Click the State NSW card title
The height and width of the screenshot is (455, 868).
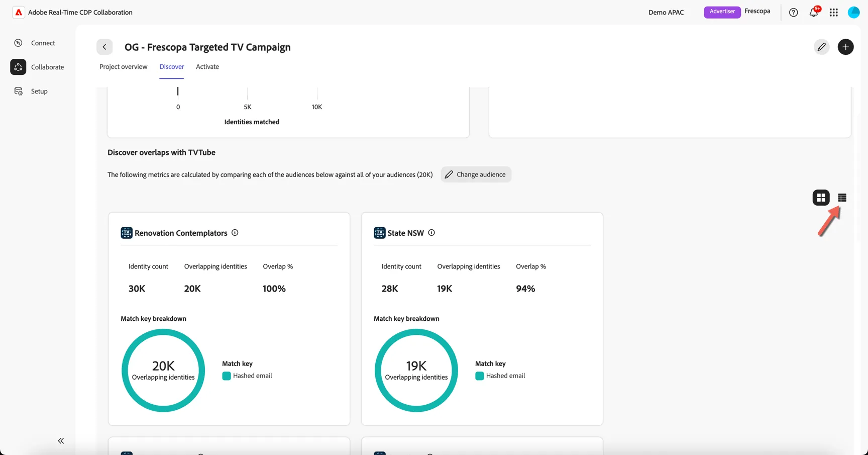pos(406,233)
